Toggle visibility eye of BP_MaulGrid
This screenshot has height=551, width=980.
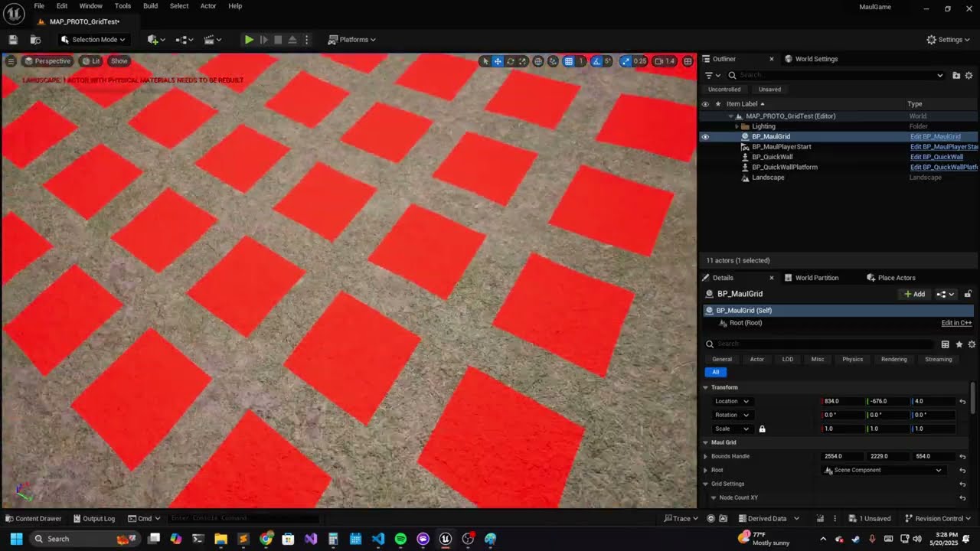pos(705,137)
